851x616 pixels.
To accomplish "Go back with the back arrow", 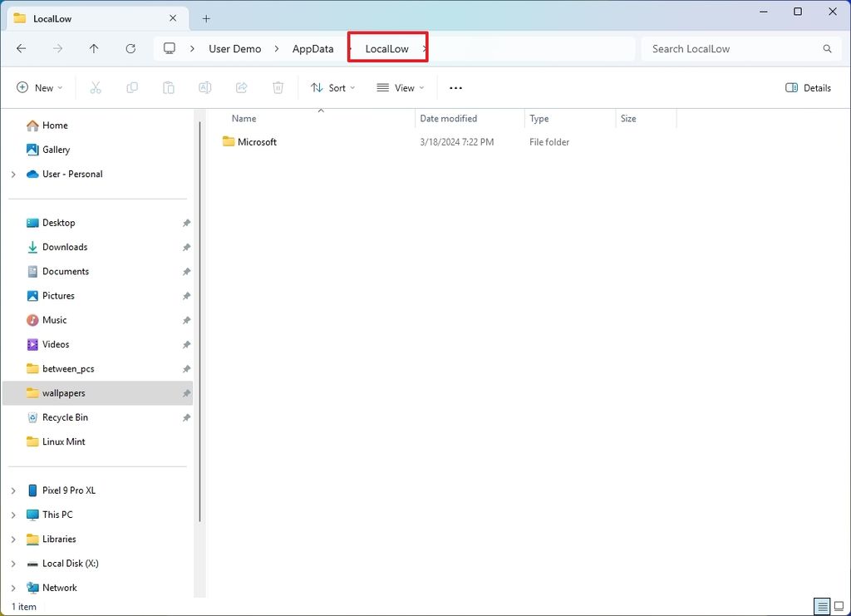I will [21, 48].
